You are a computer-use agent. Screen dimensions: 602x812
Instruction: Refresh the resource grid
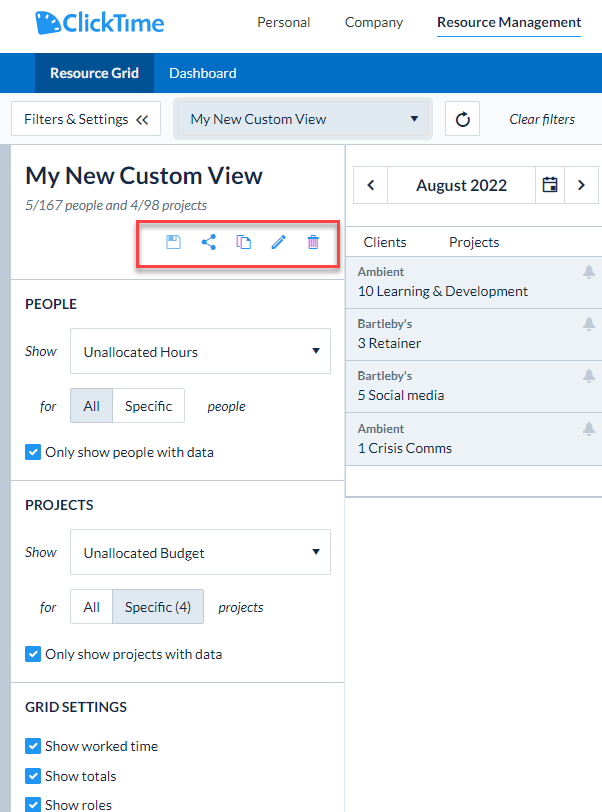click(463, 119)
